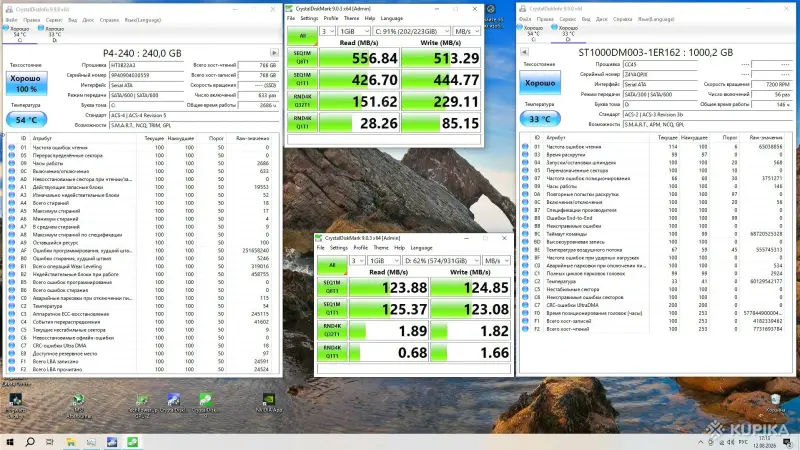Open MB/s unit dropdown in C: CrystalDiskMark

pyautogui.click(x=467, y=31)
